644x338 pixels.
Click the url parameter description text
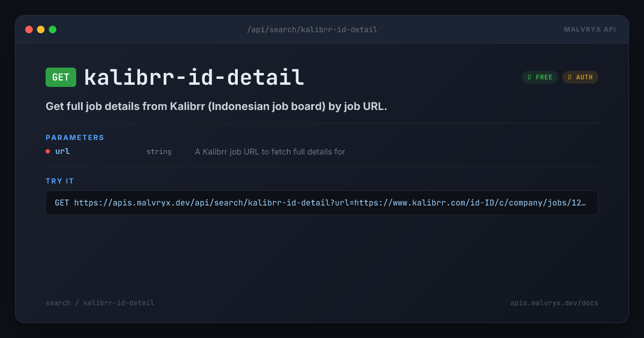tap(270, 152)
